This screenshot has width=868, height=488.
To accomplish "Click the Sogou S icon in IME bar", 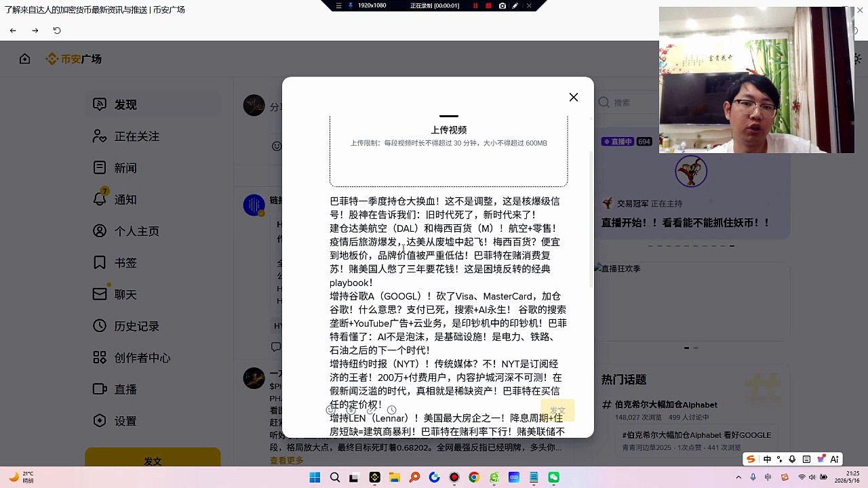I will click(751, 459).
